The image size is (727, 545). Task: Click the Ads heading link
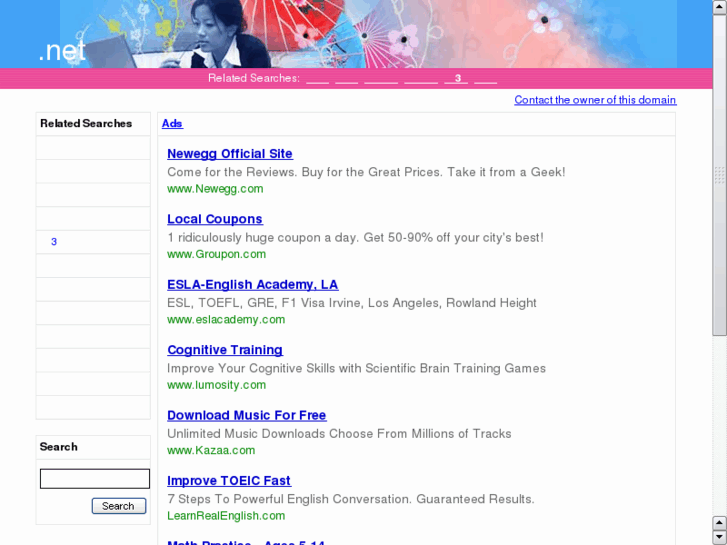tap(172, 123)
